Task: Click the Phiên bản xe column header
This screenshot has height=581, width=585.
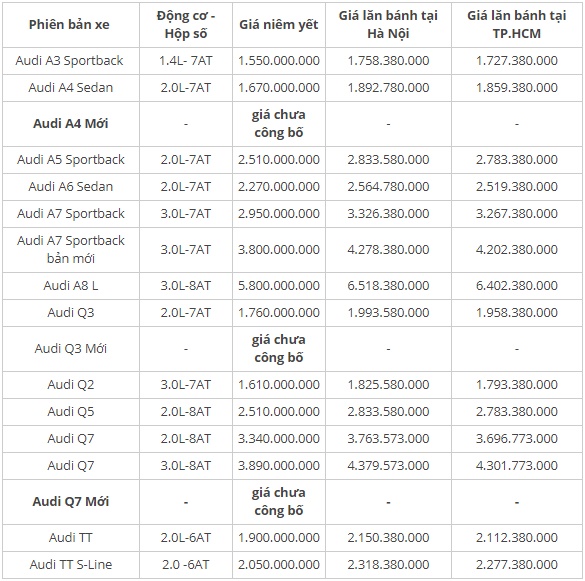Action: click(x=69, y=25)
